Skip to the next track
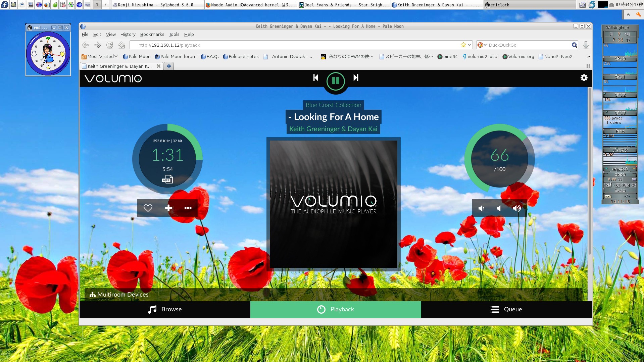 click(355, 77)
